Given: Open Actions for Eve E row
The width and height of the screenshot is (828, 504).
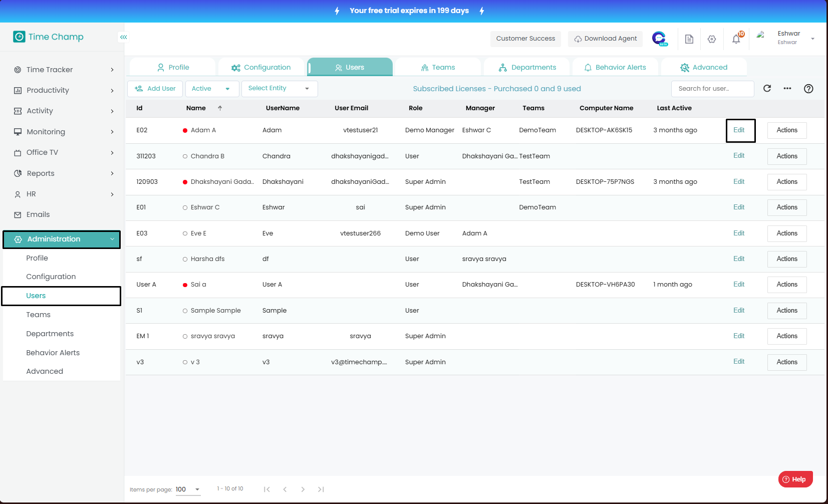Looking at the screenshot, I should click(786, 233).
